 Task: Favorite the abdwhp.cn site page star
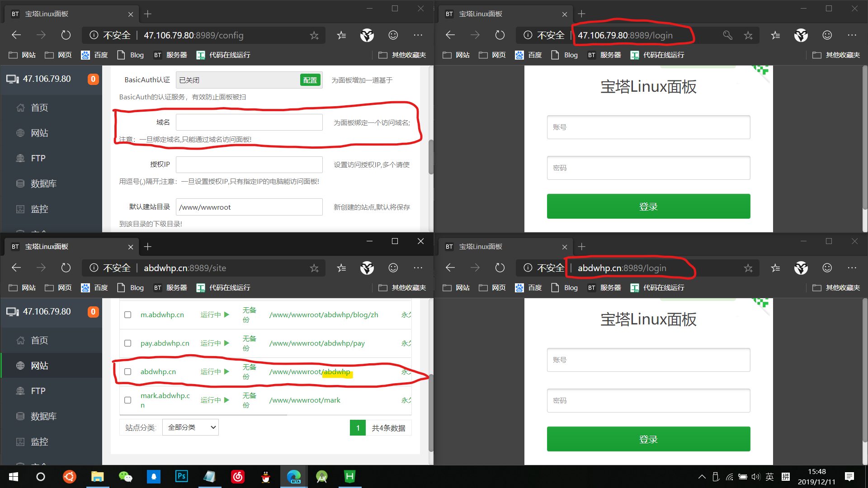coord(314,268)
